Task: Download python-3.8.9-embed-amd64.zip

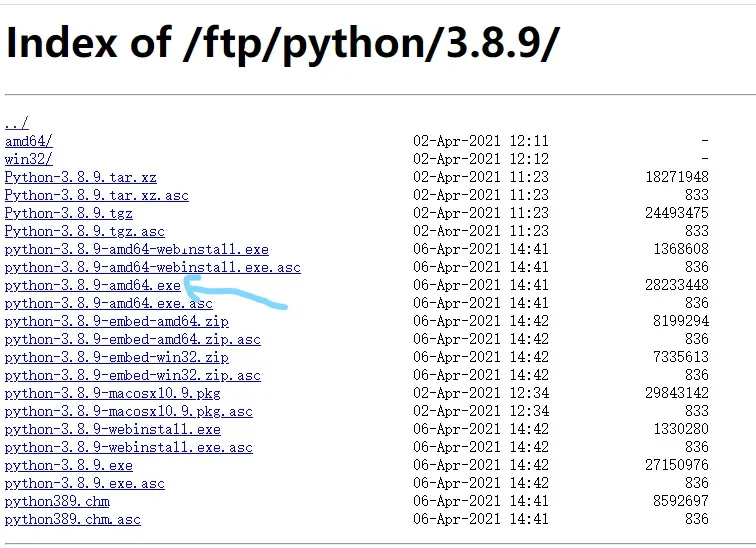Action: coord(116,321)
